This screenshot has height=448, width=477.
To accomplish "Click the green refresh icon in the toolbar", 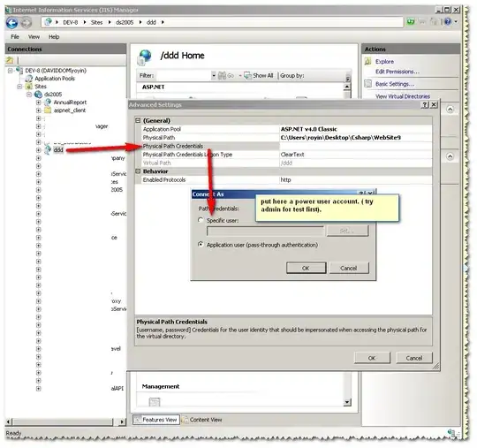I will [x=411, y=22].
